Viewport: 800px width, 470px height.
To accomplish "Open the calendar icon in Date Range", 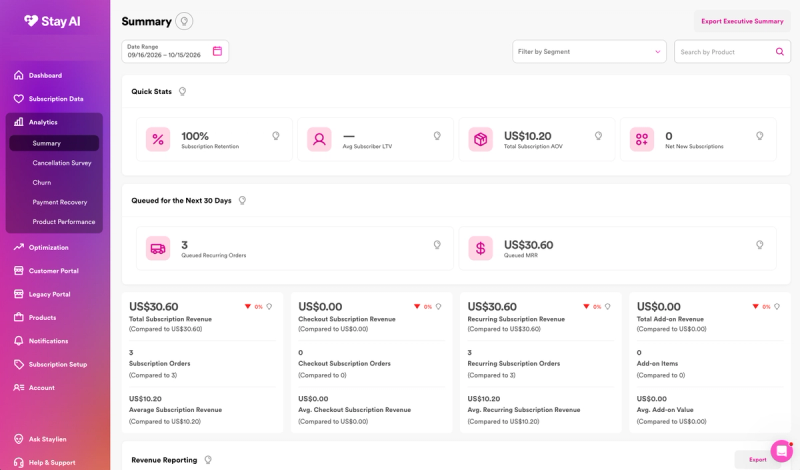I will tap(217, 51).
